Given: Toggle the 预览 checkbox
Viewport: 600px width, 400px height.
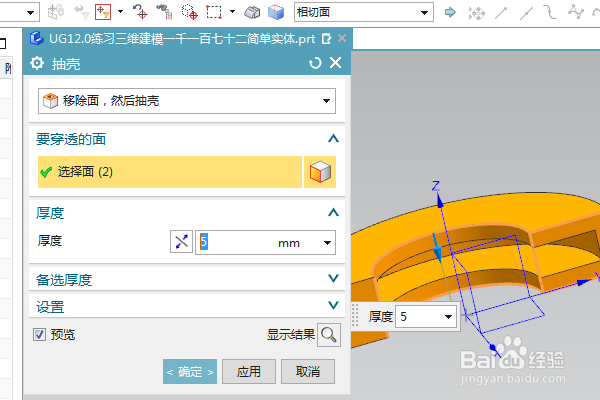Looking at the screenshot, I should pyautogui.click(x=39, y=335).
